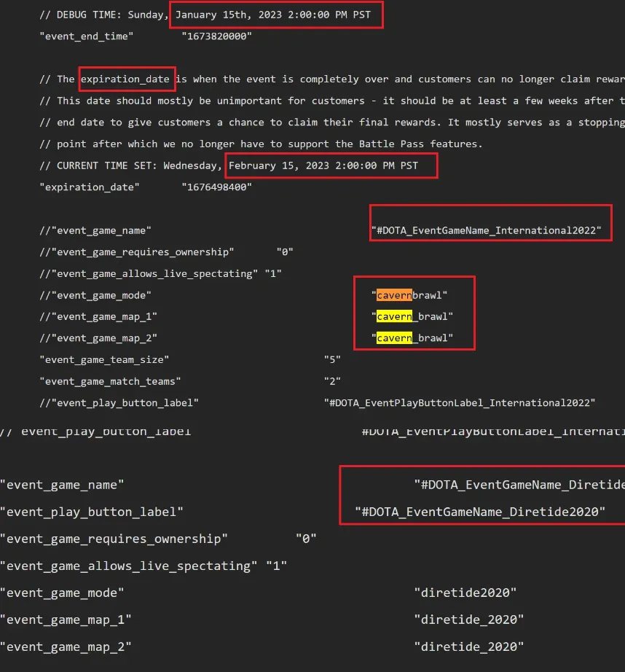Click the "event_game_team_size" key

(104, 360)
